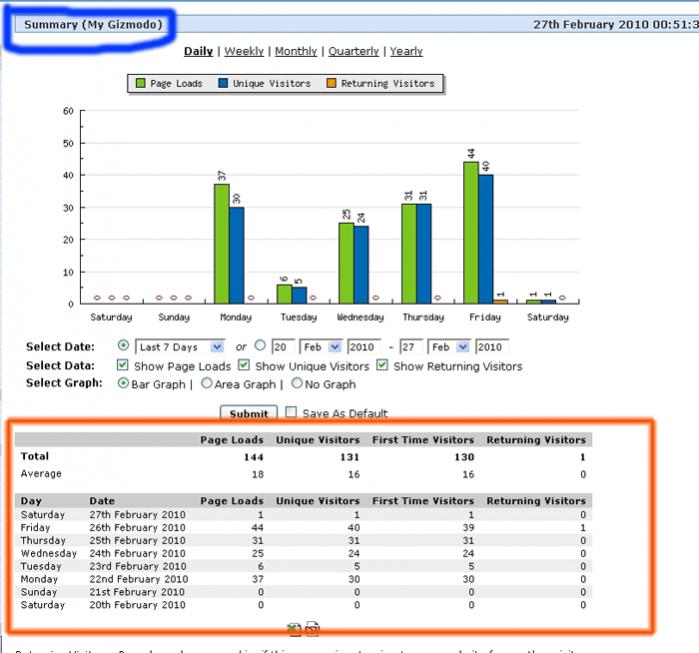Click the end year field after 27 Feb

(492, 347)
